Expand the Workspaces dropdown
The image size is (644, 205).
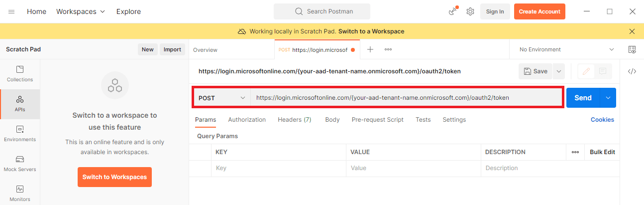click(81, 11)
